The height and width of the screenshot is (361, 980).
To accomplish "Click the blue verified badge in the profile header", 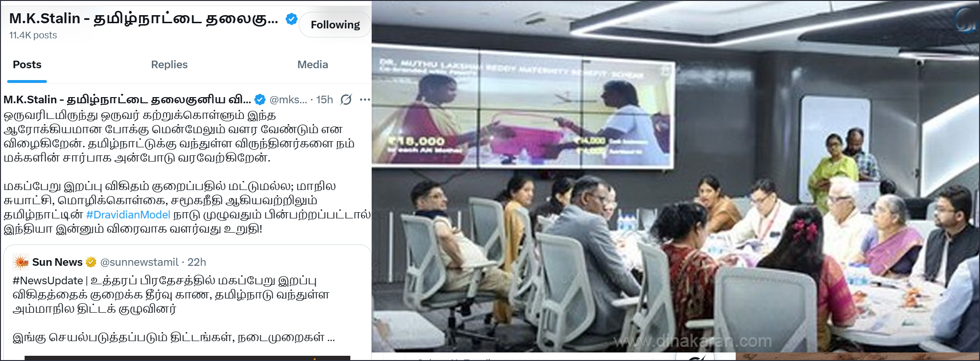I will click(291, 19).
